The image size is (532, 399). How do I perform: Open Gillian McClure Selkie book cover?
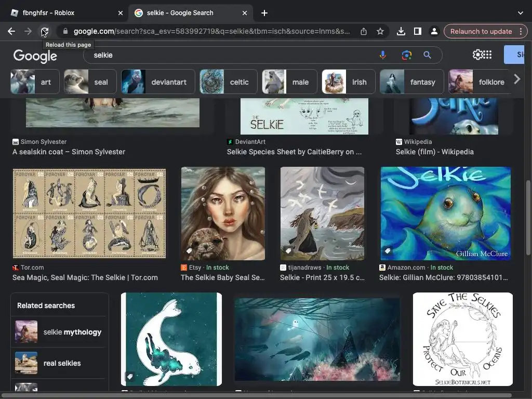pos(445,214)
